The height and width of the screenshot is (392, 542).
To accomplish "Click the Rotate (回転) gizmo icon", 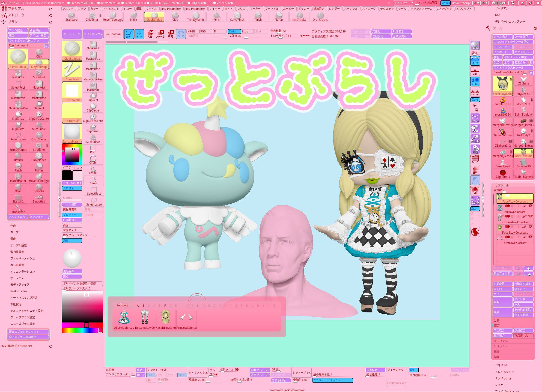I will pyautogui.click(x=171, y=34).
